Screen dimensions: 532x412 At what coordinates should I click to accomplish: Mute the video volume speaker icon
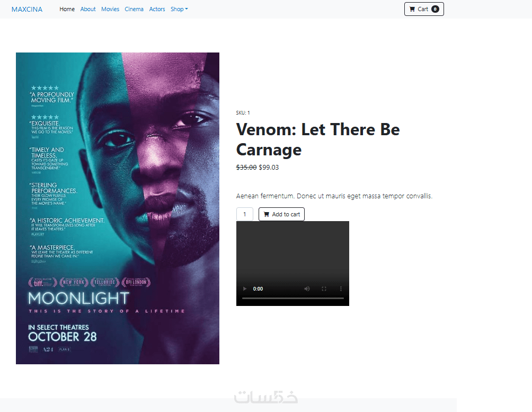[307, 288]
